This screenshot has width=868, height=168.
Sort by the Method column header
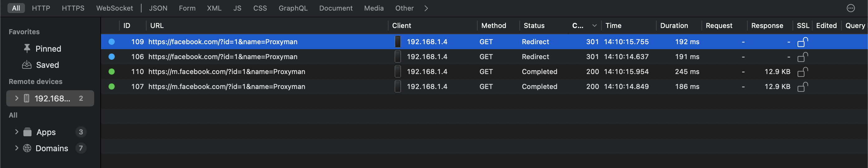coord(493,26)
